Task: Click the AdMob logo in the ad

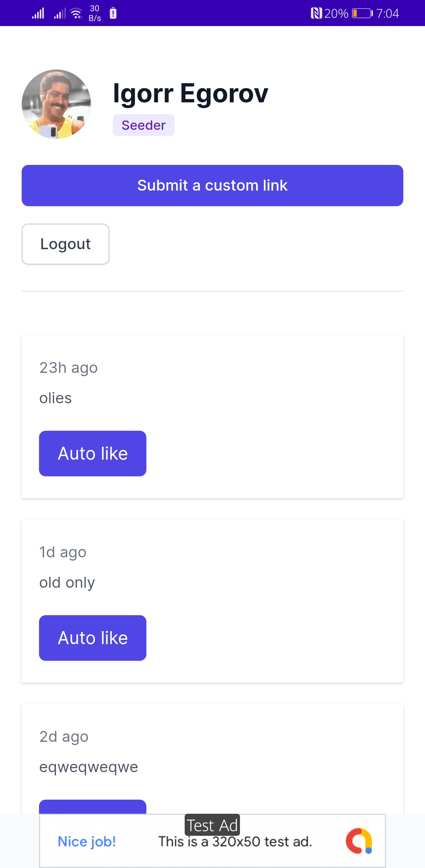Action: 359,841
